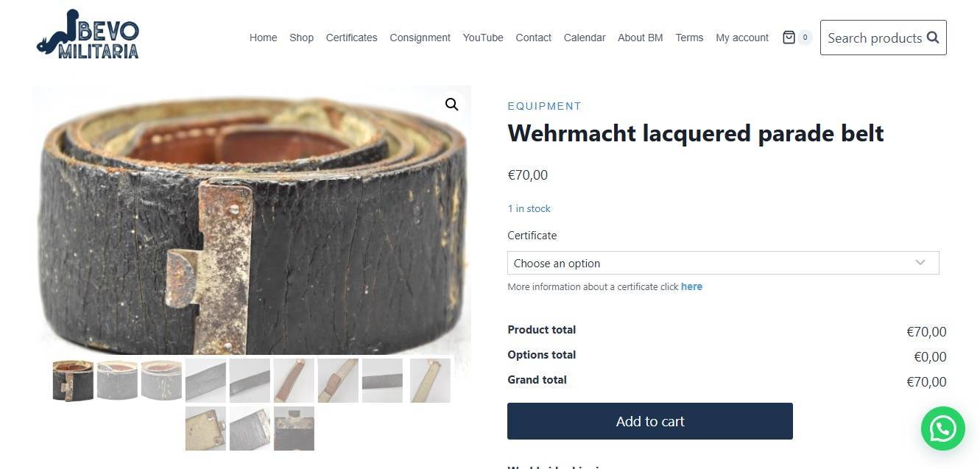Open YouTube from navigation bar

tap(483, 38)
